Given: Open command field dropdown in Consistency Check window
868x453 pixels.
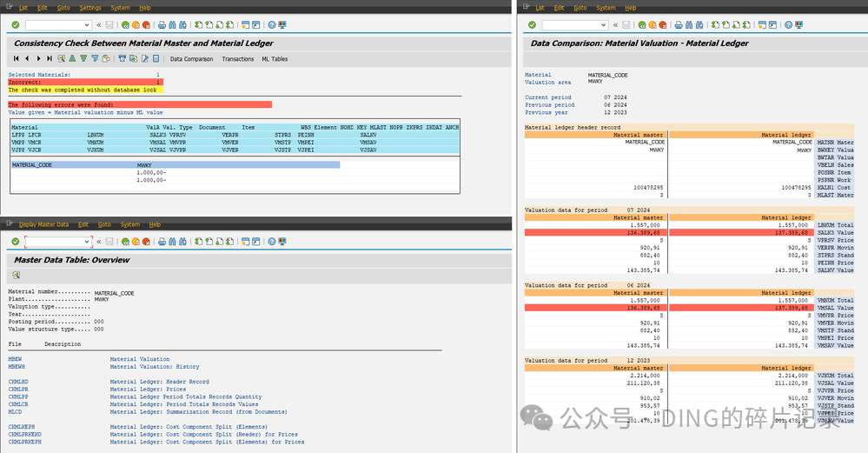Looking at the screenshot, I should [87, 25].
